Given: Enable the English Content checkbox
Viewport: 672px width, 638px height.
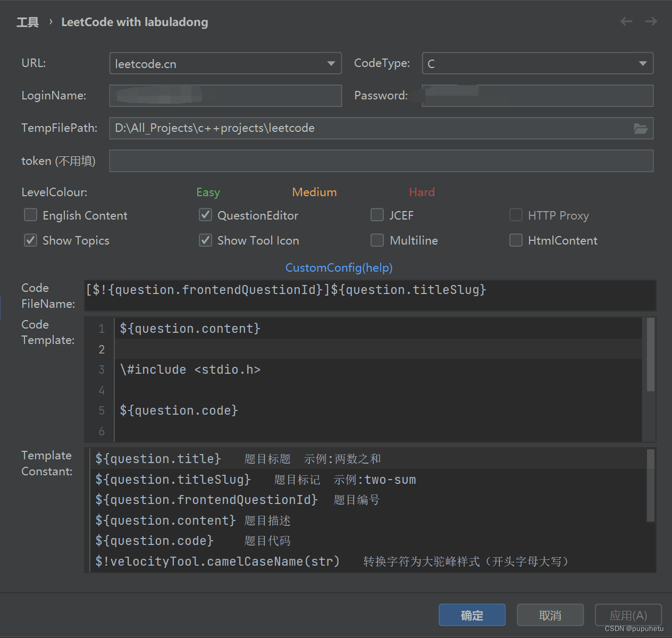Looking at the screenshot, I should tap(30, 215).
